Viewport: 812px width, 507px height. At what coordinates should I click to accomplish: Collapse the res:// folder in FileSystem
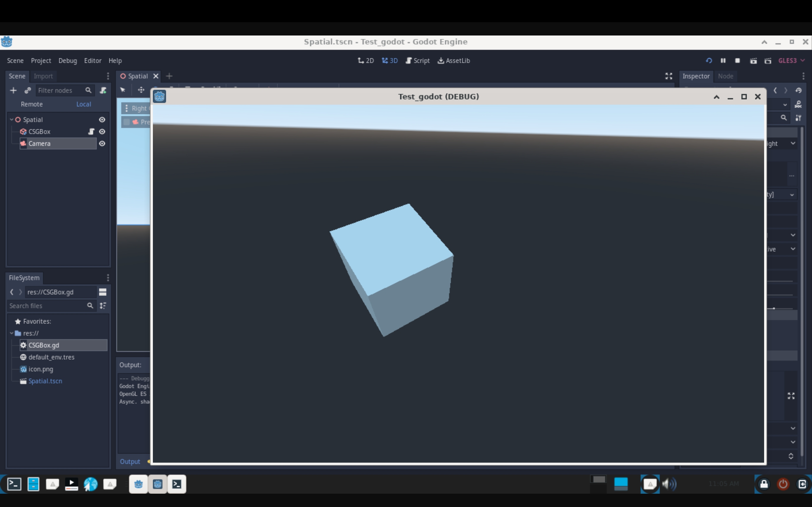[x=11, y=333]
